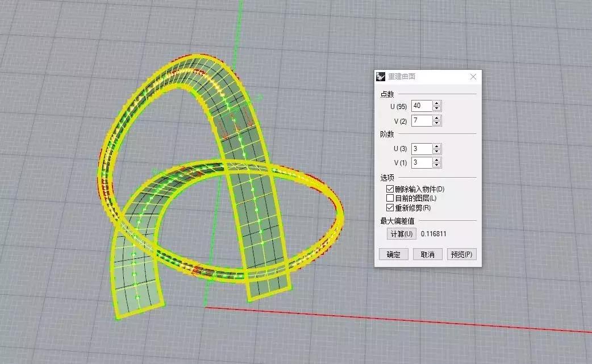The width and height of the screenshot is (592, 364).
Task: Decrease point count U with down arrow
Action: click(436, 108)
